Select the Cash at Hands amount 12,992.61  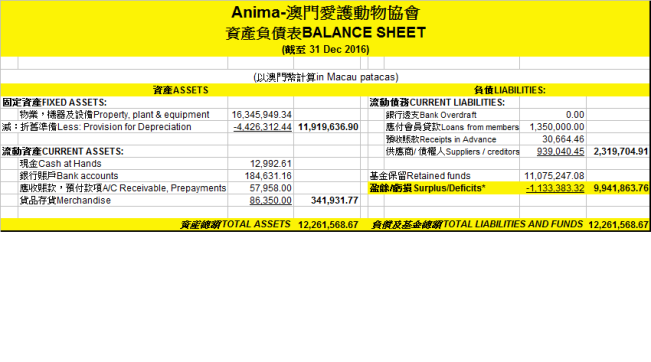click(271, 164)
